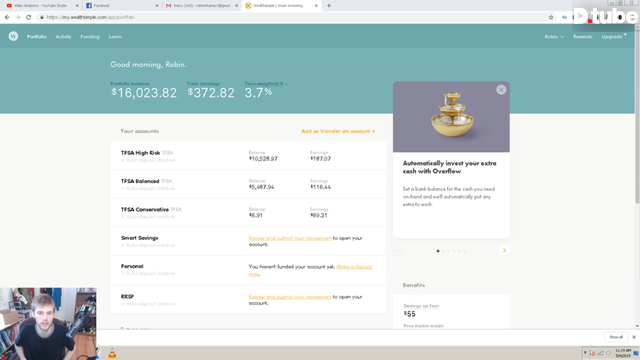Image resolution: width=640 pixels, height=360 pixels.
Task: Click total earnings $372.82 value
Action: click(211, 93)
